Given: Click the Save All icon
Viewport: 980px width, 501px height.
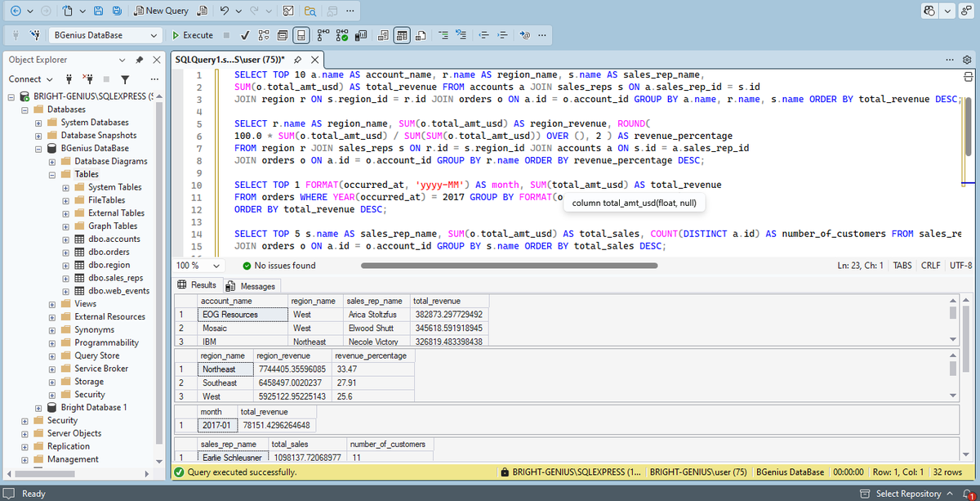Looking at the screenshot, I should pyautogui.click(x=117, y=11).
